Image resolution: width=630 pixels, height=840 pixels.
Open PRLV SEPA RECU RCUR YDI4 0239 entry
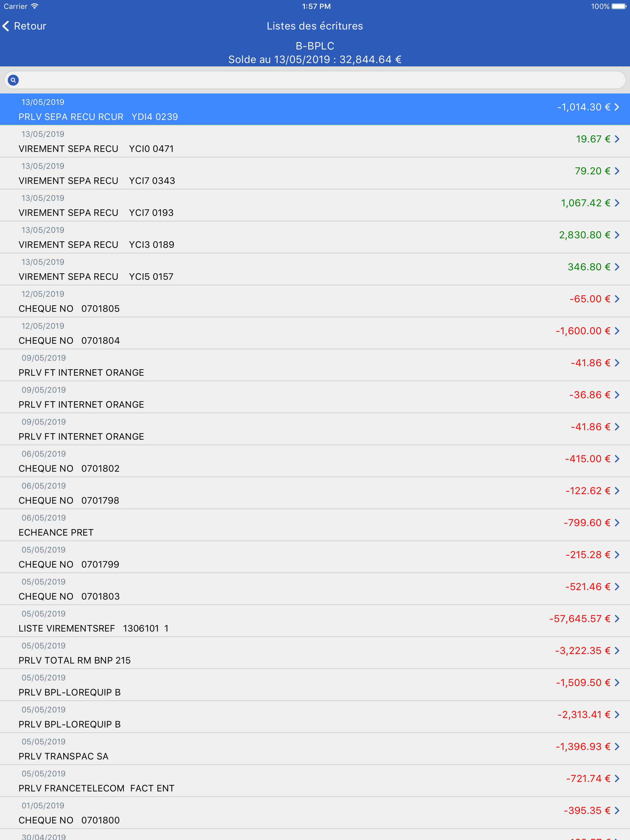315,109
